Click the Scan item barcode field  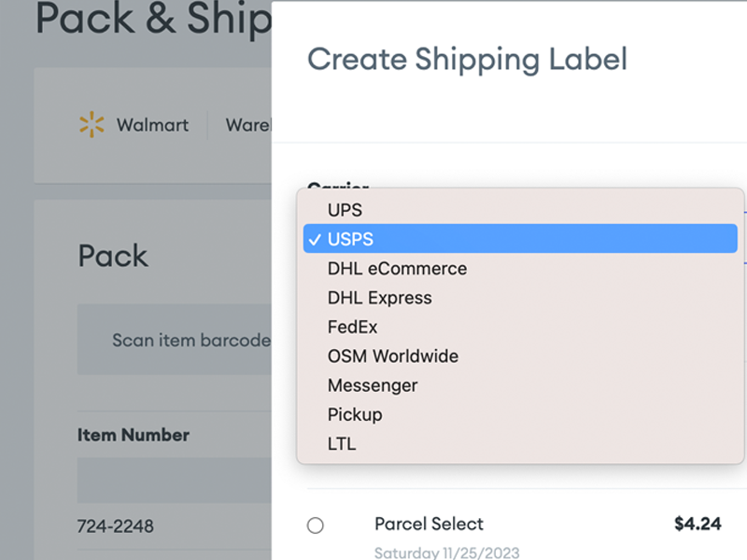point(175,340)
